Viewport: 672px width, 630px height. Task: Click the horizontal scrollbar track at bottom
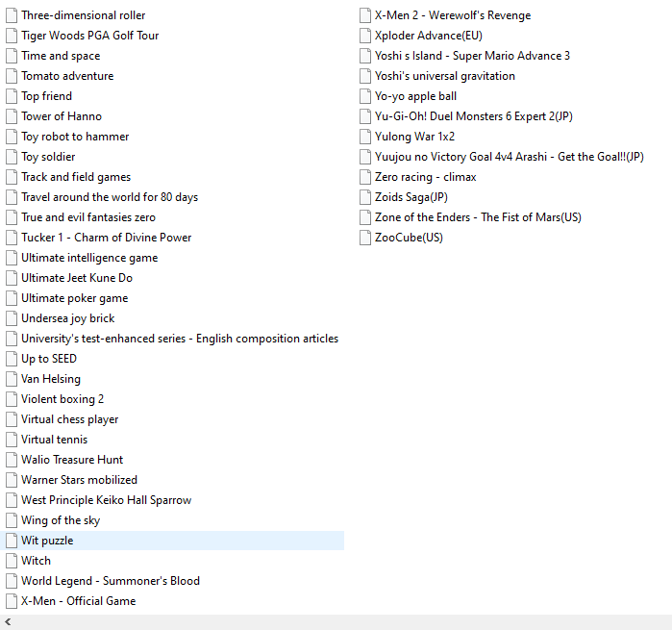336,622
